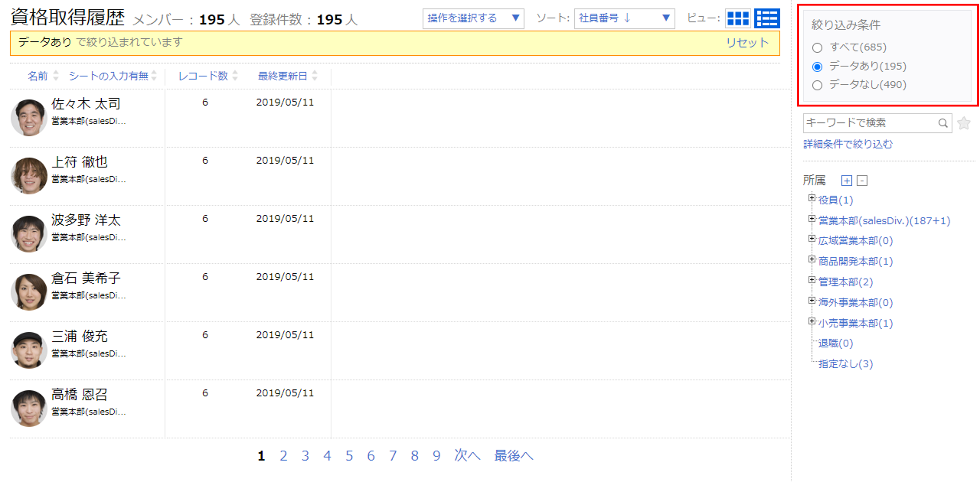Filter by 商品開発本部(1) department

pos(855,261)
